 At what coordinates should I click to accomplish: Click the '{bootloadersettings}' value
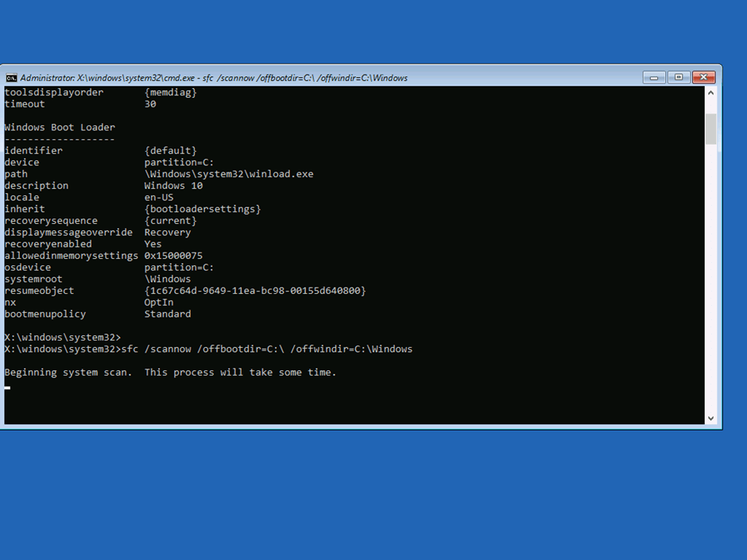click(x=203, y=209)
